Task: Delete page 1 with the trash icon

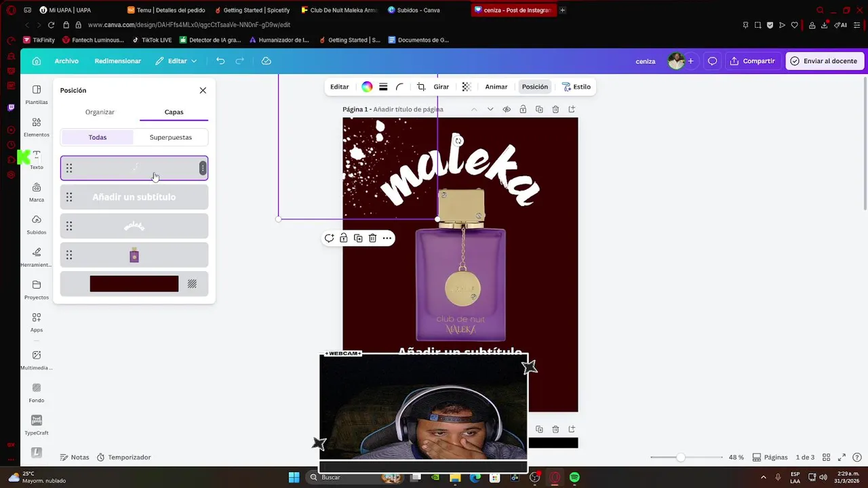Action: pyautogui.click(x=555, y=109)
